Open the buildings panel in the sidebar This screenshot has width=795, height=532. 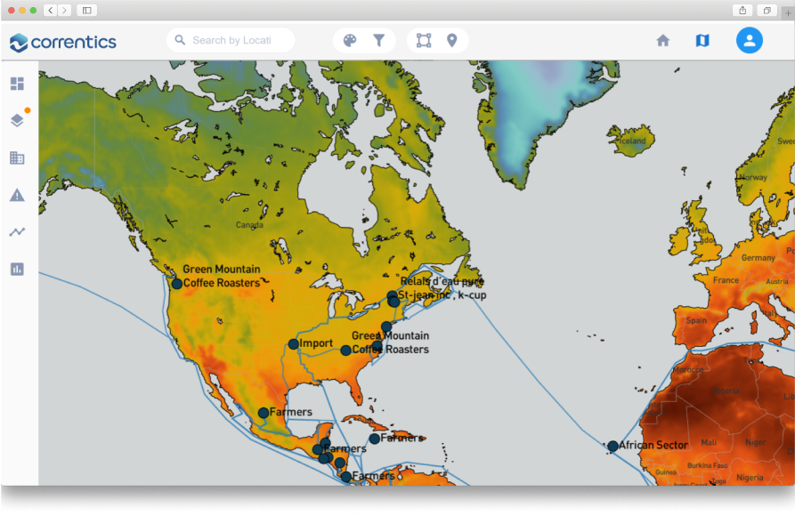point(16,157)
